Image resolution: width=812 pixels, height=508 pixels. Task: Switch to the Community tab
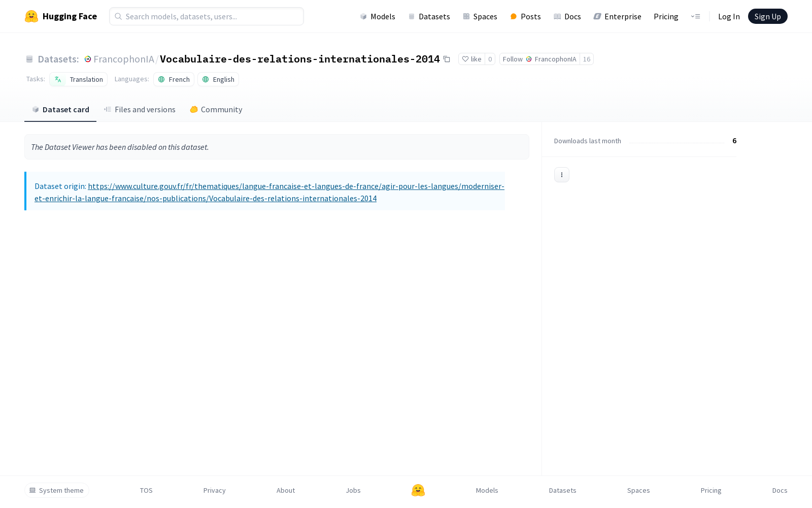point(216,110)
